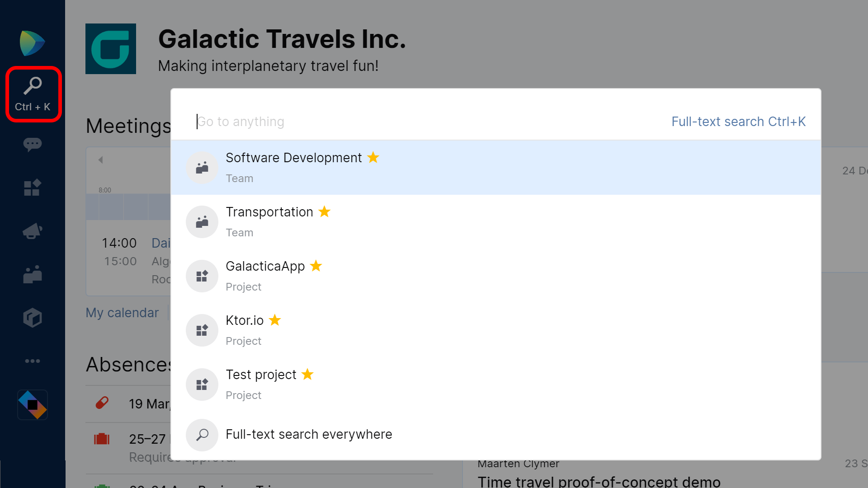Click the project icon beside GalacticaApp
Screen dimensions: 868x488
202,276
